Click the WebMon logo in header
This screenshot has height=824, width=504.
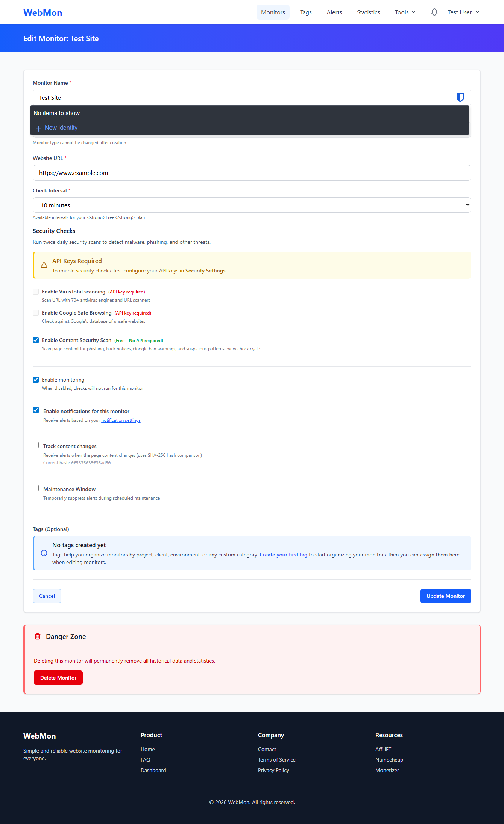click(43, 12)
